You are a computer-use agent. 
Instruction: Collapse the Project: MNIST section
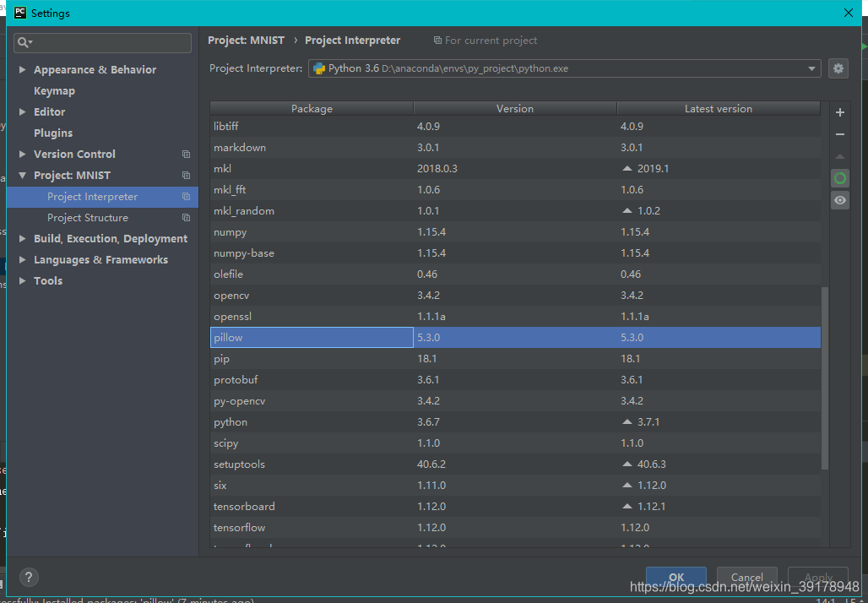[x=22, y=175]
